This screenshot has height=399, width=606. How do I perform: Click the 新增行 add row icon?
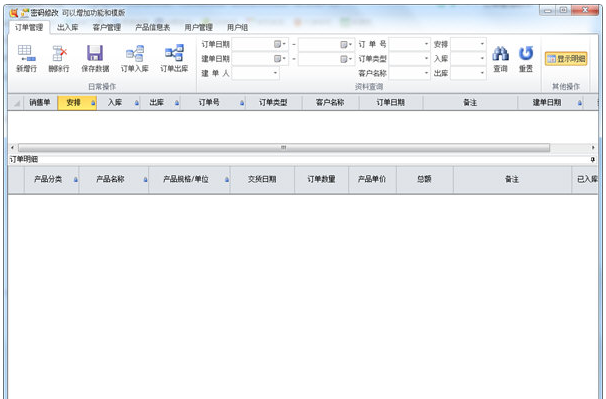click(x=27, y=54)
